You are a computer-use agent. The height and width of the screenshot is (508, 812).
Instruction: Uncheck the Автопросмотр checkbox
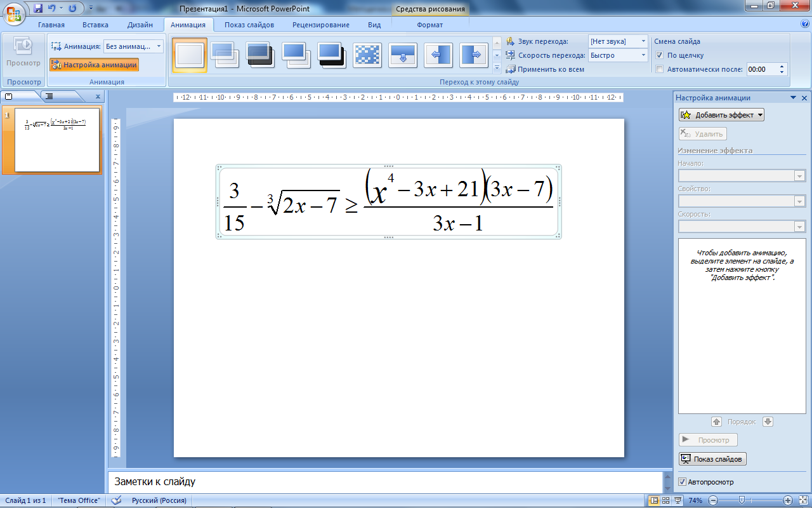click(x=683, y=482)
